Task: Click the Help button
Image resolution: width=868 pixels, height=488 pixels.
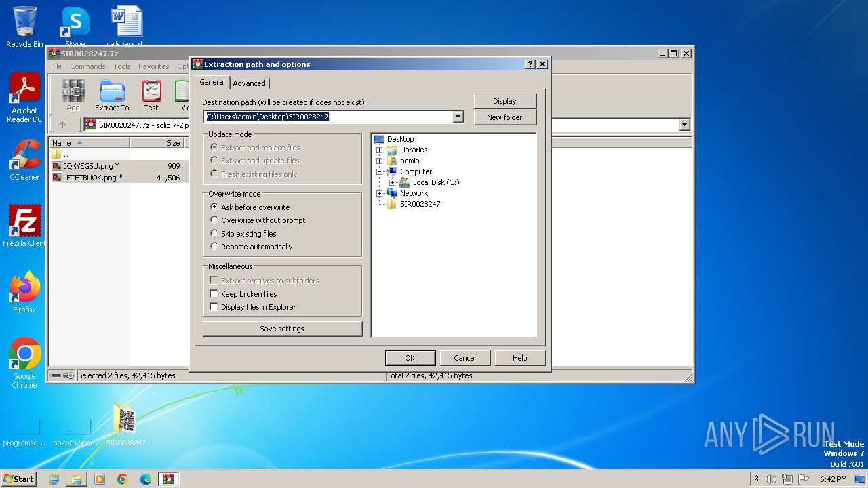Action: pyautogui.click(x=519, y=358)
